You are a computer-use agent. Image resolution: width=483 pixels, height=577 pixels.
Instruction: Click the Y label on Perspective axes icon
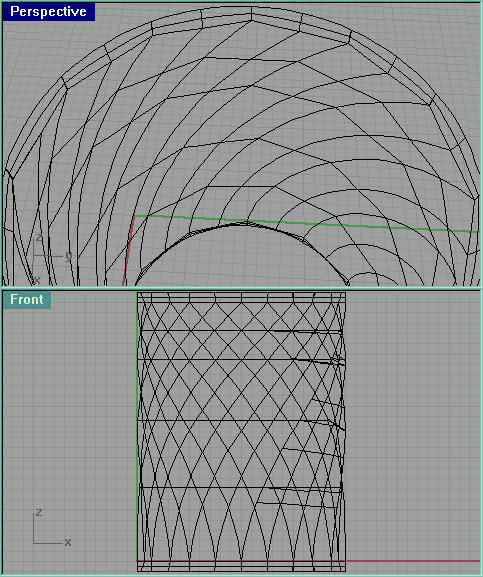68,255
